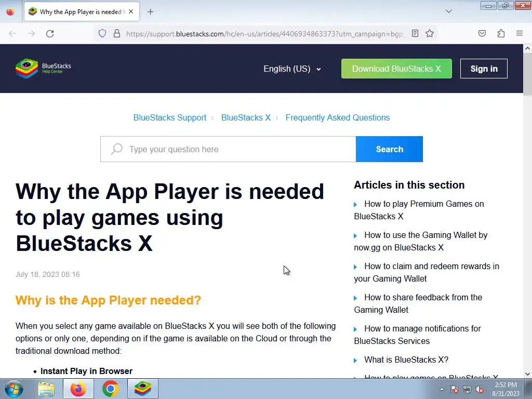This screenshot has height=399, width=532.
Task: View site security padlock info
Action: [x=117, y=33]
